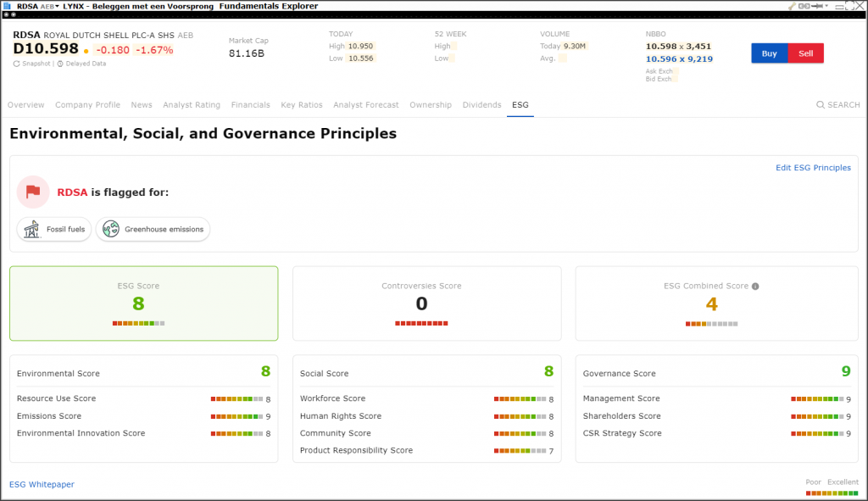Screen dimensions: 868x501
Task: Open the wrench configuration icon in title bar
Action: coord(793,6)
